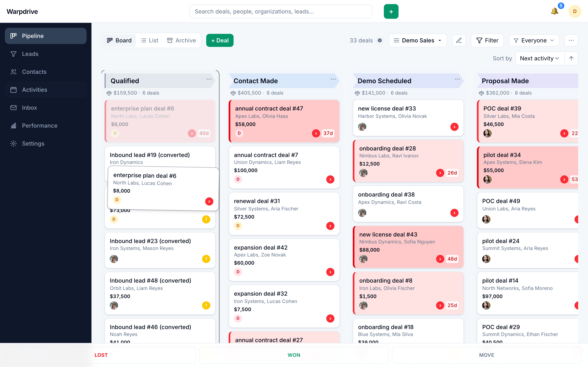Click the + Deal button
The width and height of the screenshot is (588, 367).
220,40
